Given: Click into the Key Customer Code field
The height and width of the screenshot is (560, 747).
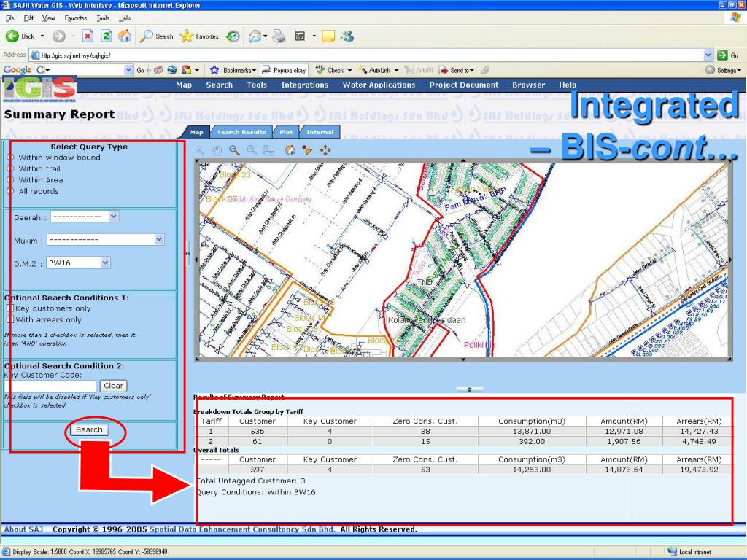Looking at the screenshot, I should coord(50,386).
